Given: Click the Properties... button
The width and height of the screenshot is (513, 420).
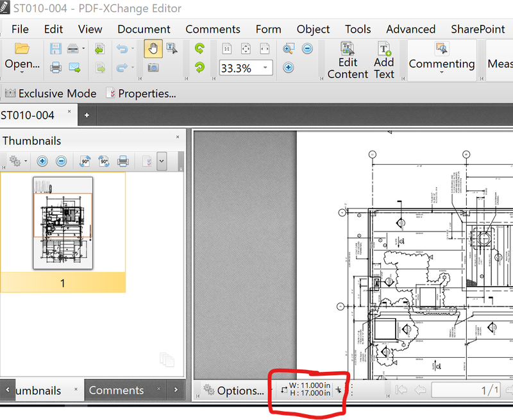Looking at the screenshot, I should [140, 94].
